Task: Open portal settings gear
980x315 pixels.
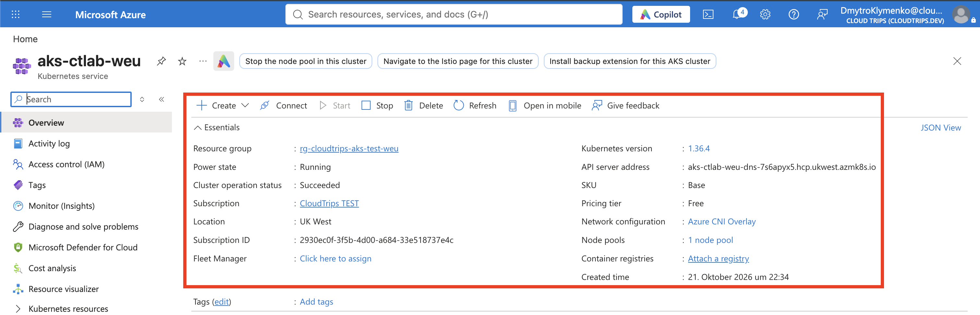Action: (x=765, y=15)
